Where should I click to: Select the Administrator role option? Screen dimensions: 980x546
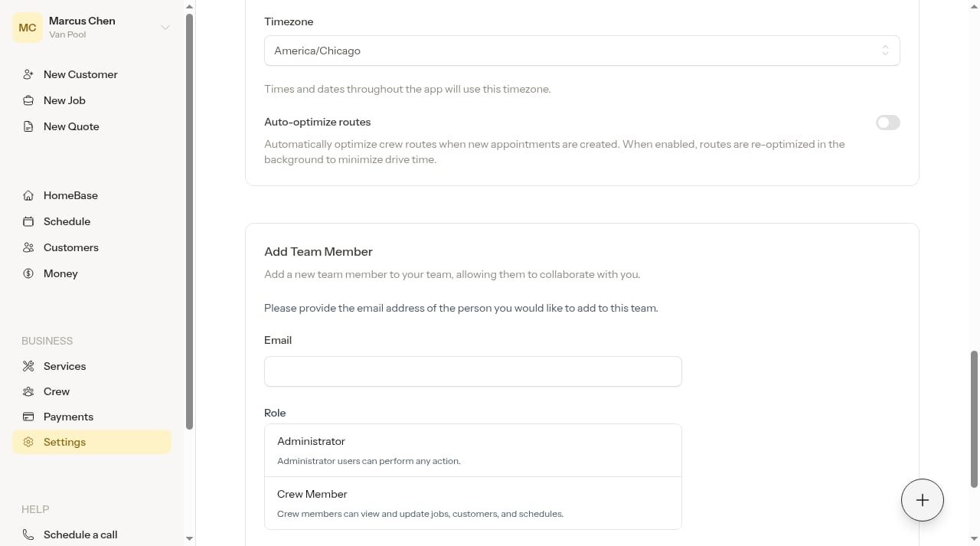click(x=473, y=450)
